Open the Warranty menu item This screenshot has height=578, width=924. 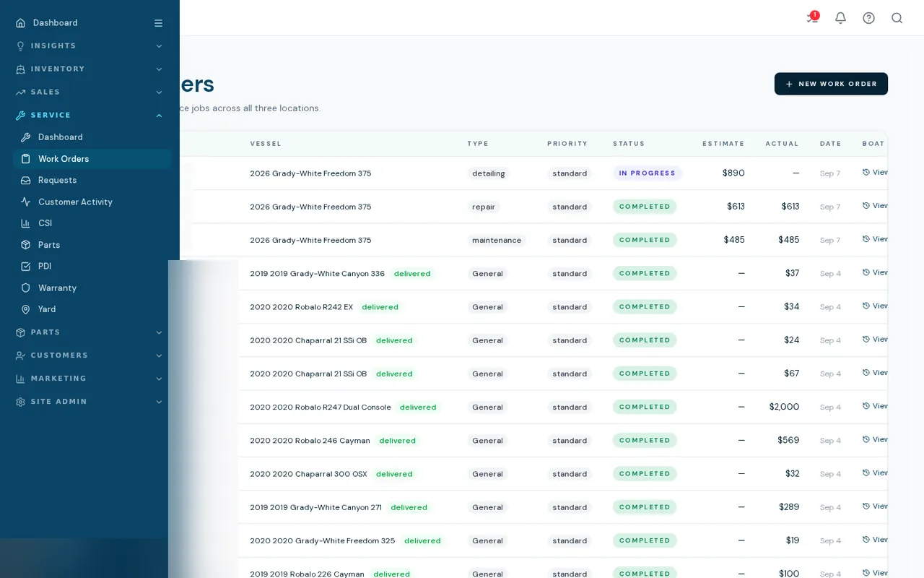[92, 288]
